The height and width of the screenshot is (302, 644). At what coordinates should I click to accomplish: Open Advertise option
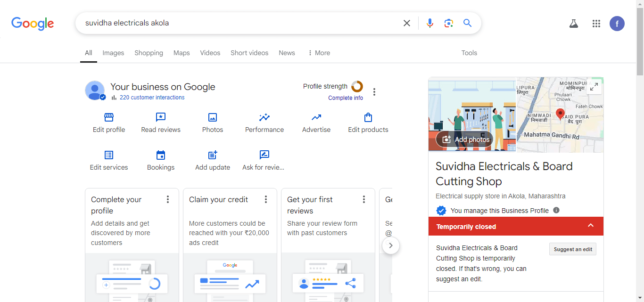coord(316,123)
